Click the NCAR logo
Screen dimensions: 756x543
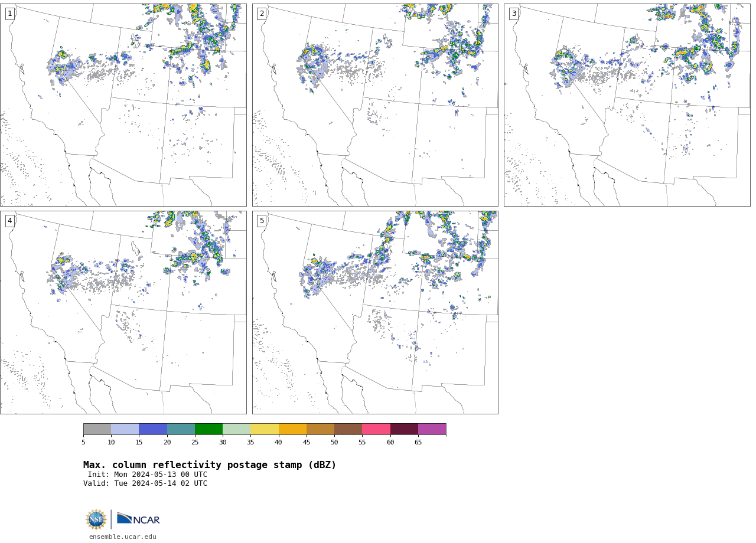[138, 519]
